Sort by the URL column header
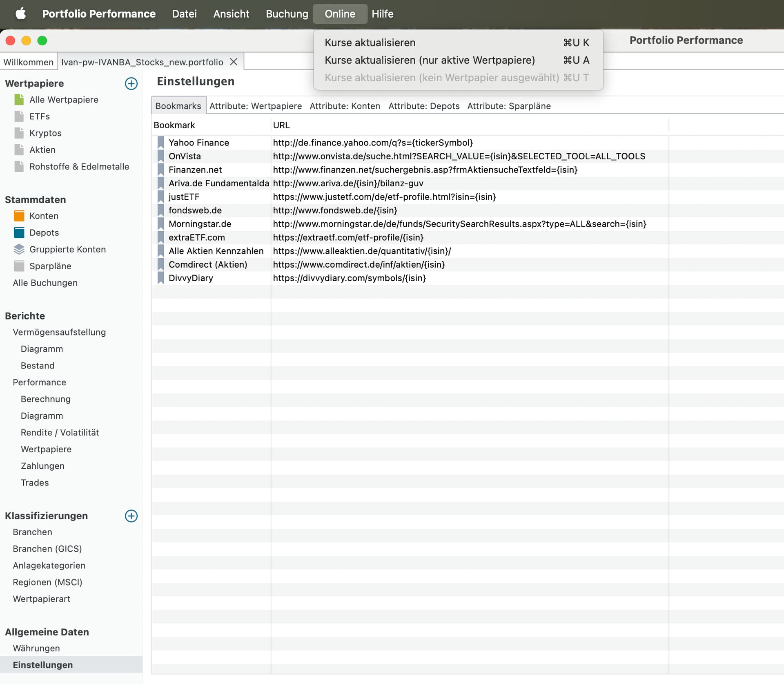The width and height of the screenshot is (784, 684). [x=470, y=125]
